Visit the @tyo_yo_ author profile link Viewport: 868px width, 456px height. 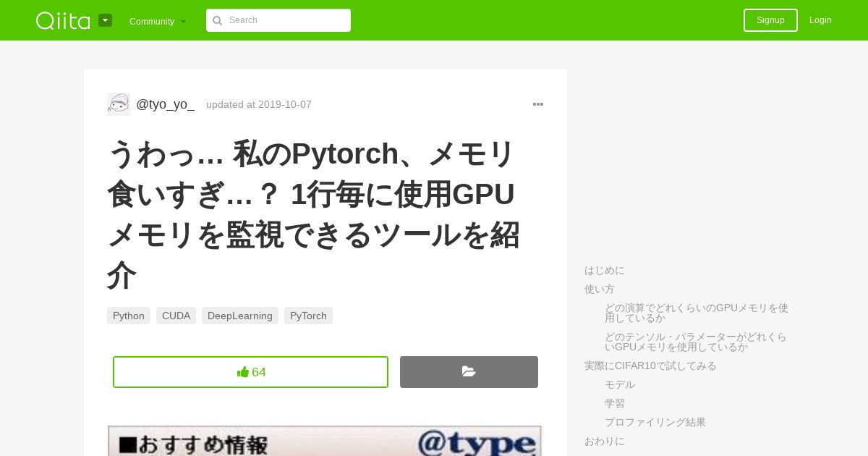pyautogui.click(x=166, y=104)
